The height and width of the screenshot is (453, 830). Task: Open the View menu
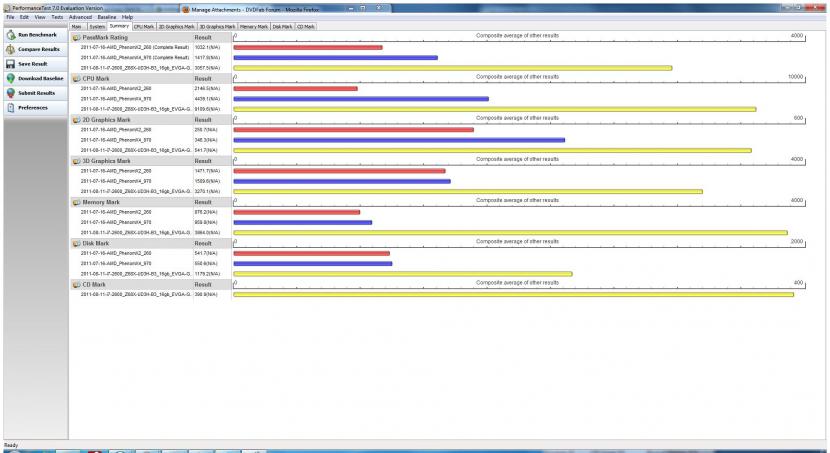point(40,17)
